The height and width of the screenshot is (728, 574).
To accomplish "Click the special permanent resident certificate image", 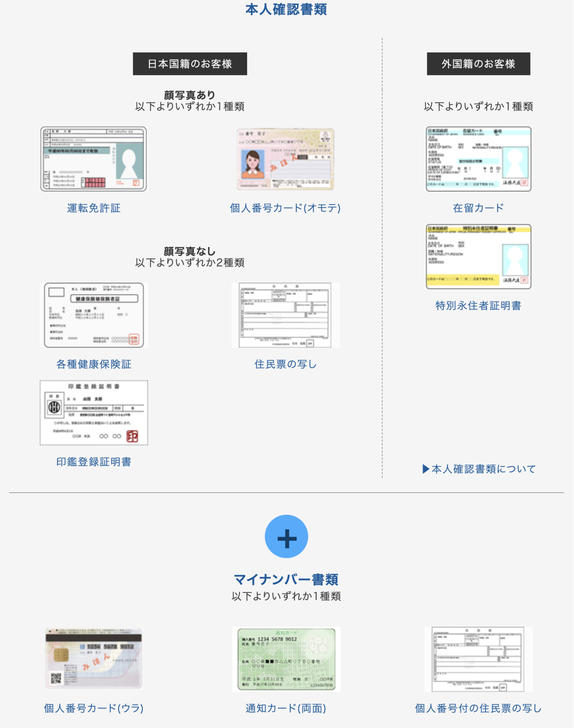I will 478,257.
